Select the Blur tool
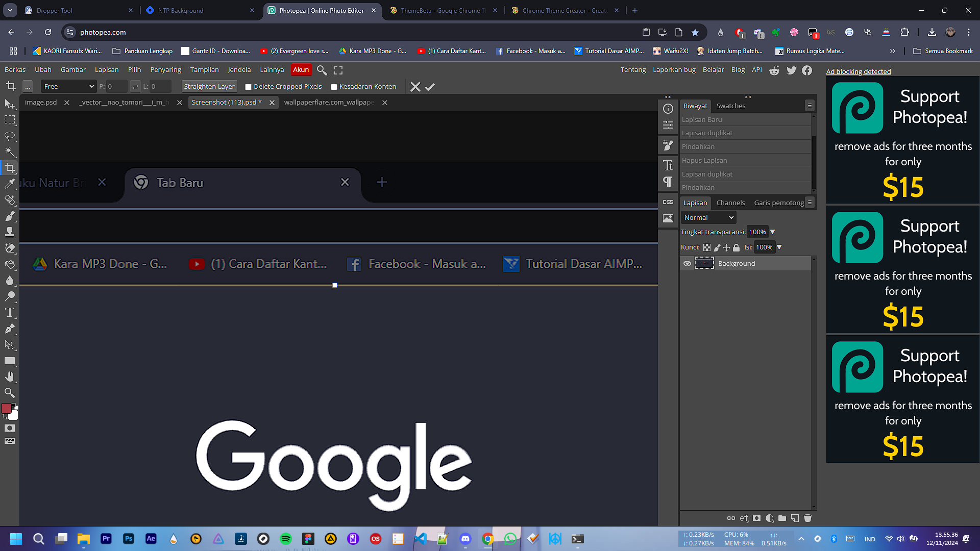 coord(10,280)
